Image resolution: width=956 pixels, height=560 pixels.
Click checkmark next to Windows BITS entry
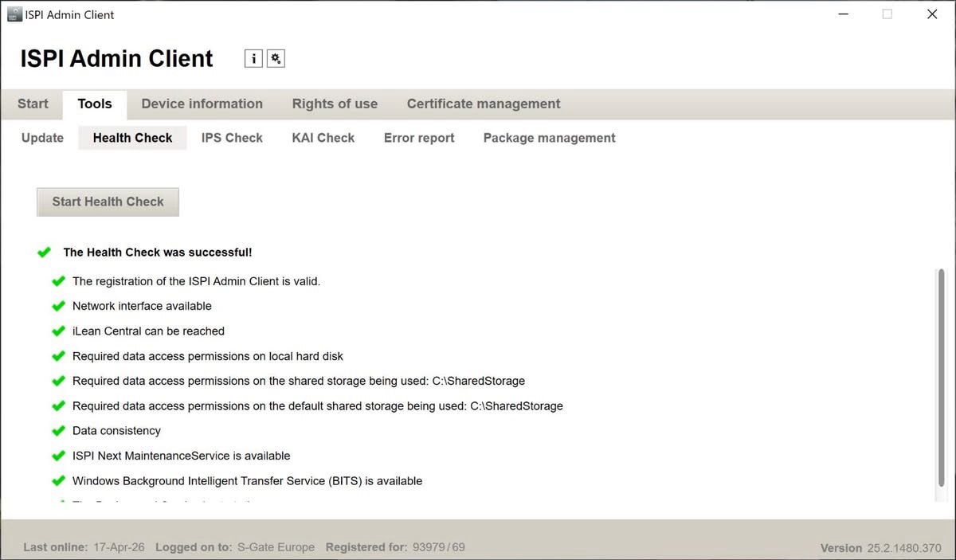[x=58, y=480]
